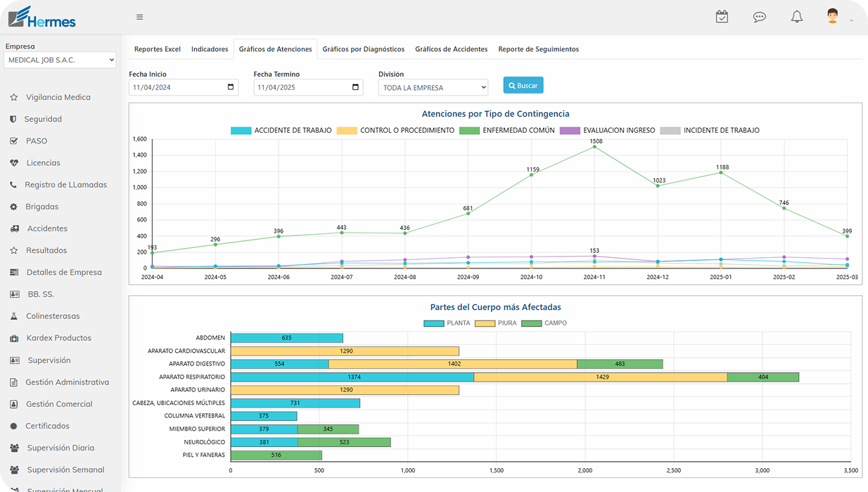Open Fecha Inicio calendar picker

pos(231,88)
